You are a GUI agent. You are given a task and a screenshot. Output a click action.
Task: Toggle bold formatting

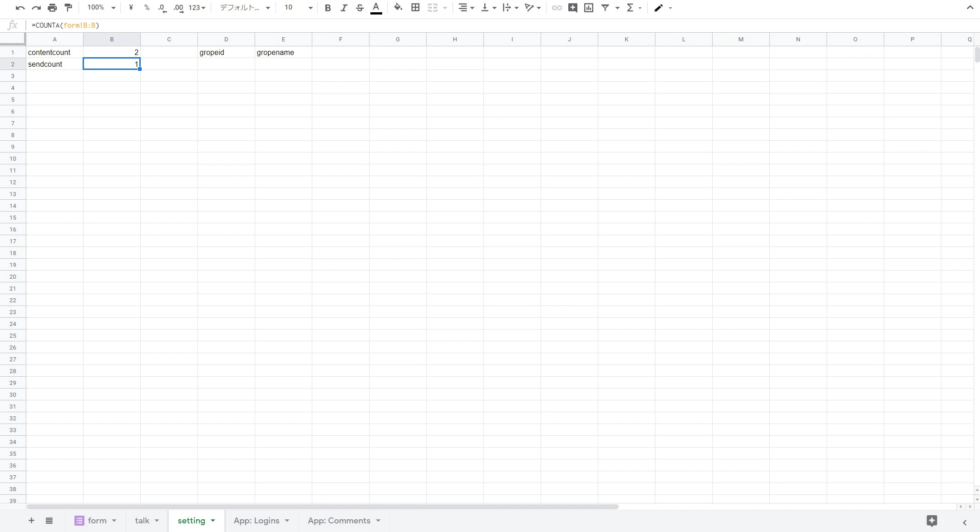click(x=328, y=8)
